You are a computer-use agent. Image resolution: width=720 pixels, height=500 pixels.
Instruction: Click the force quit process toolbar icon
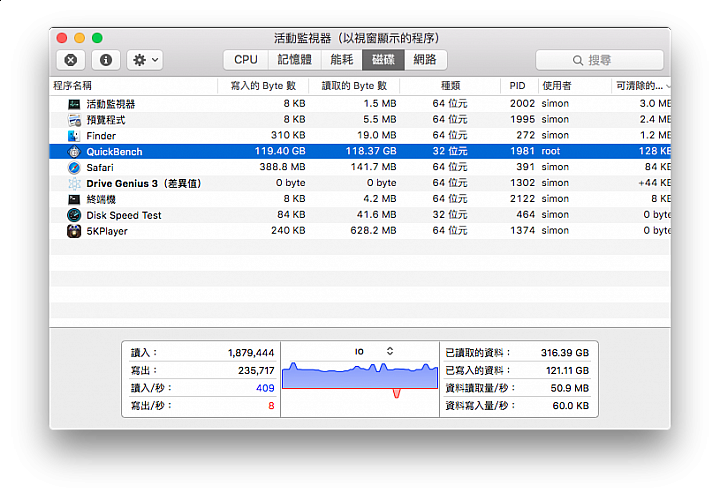71,60
